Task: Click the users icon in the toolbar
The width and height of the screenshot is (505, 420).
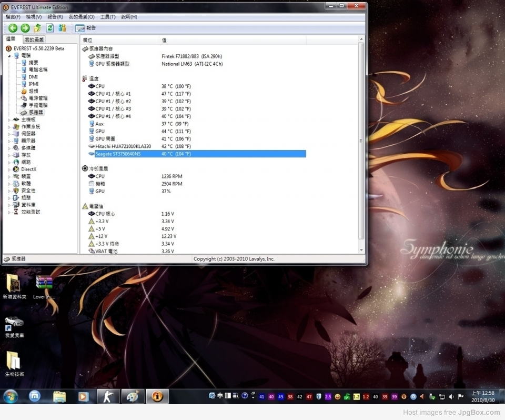Action: 63,28
